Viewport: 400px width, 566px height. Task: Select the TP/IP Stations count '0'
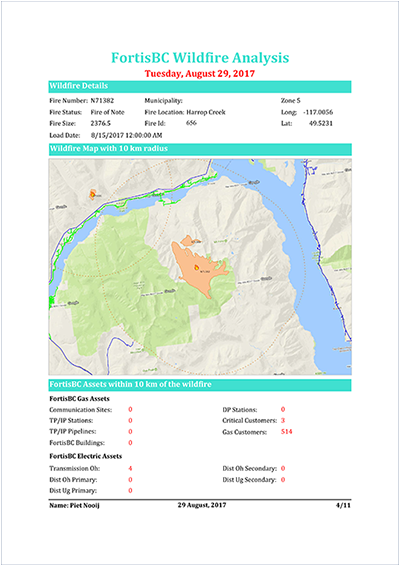pos(130,421)
